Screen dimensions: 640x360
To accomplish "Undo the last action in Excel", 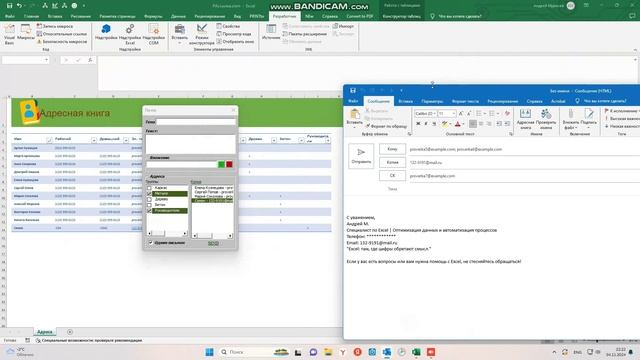I will (x=19, y=6).
